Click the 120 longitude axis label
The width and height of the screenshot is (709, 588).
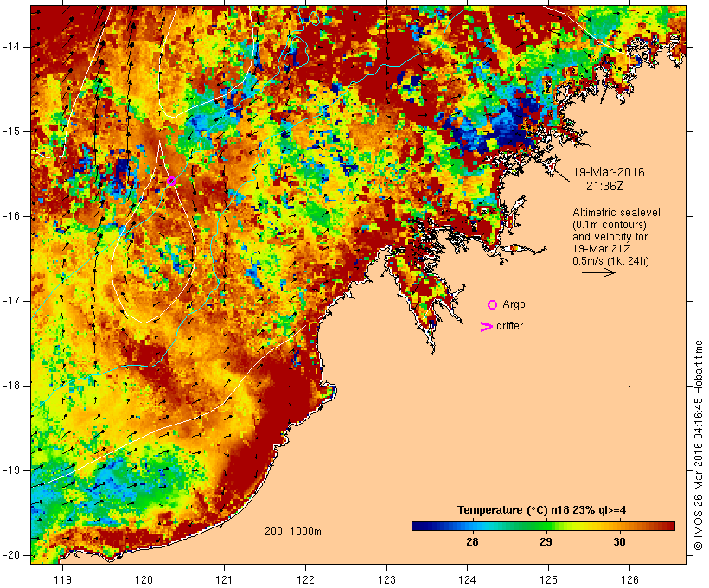[144, 579]
